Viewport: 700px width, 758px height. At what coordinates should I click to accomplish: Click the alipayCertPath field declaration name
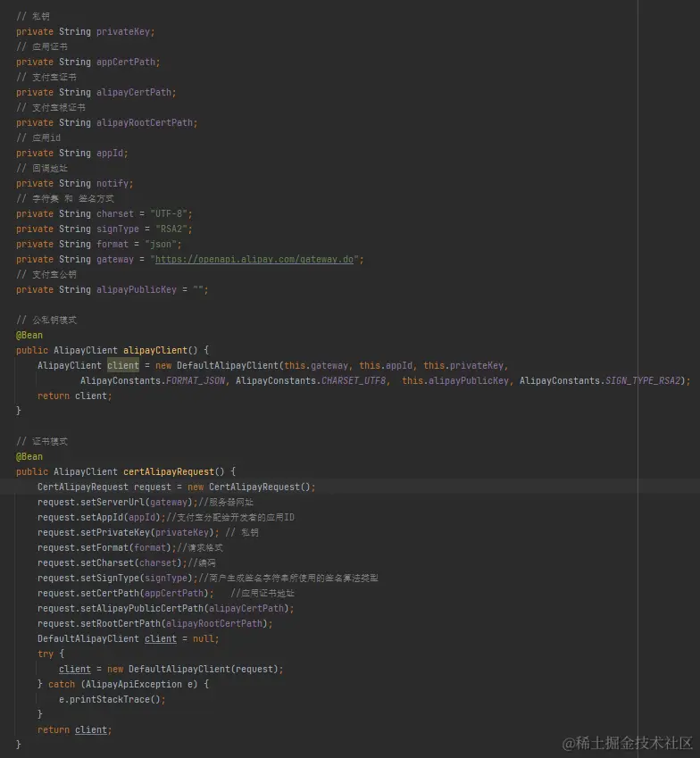pyautogui.click(x=134, y=92)
